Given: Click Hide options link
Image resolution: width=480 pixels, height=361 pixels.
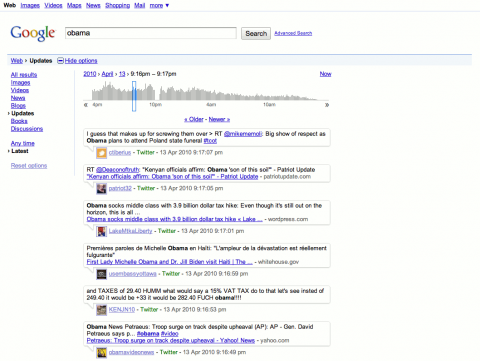Looking at the screenshot, I should tap(81, 61).
